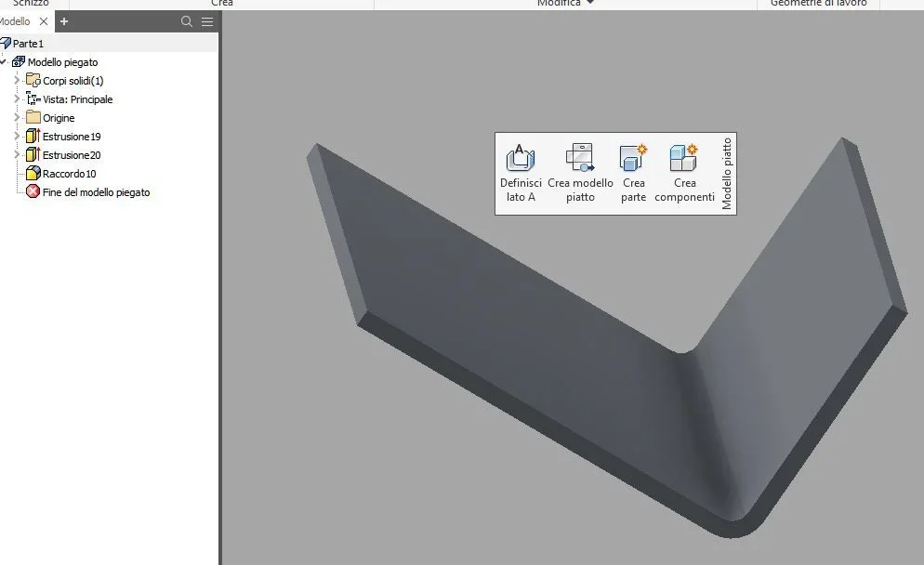Select the Raccordo10 label

tap(69, 174)
